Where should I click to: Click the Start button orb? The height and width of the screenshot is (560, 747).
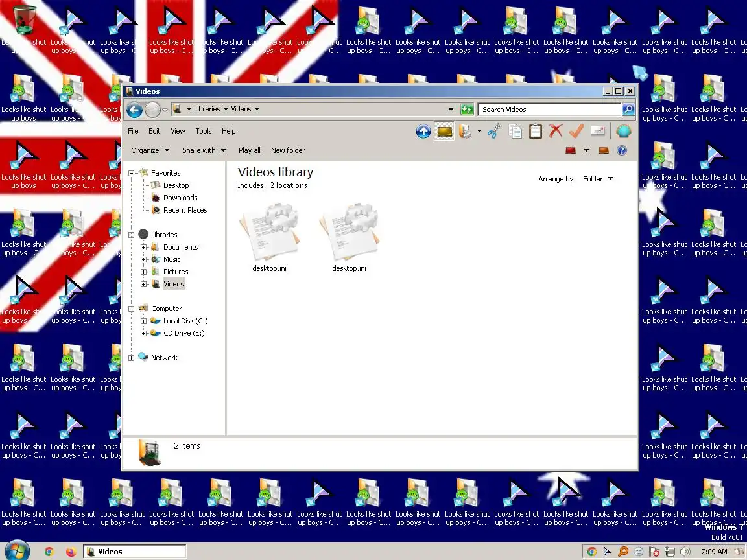point(16,551)
